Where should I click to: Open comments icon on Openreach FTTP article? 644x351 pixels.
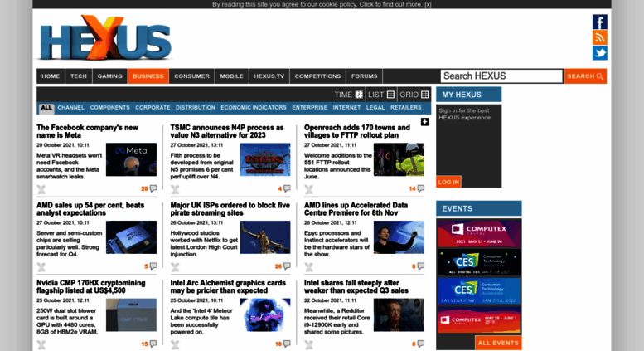click(x=421, y=188)
